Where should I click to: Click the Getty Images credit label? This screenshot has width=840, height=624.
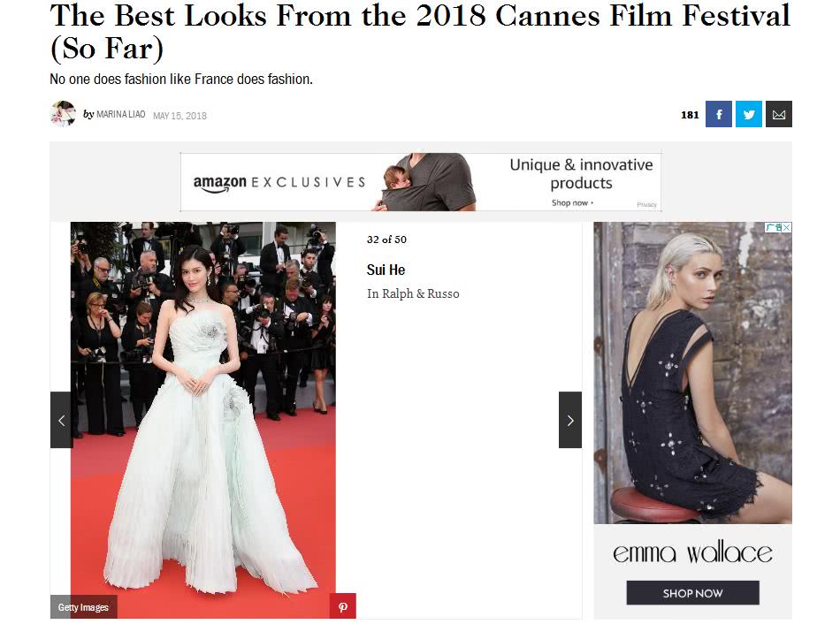click(83, 607)
